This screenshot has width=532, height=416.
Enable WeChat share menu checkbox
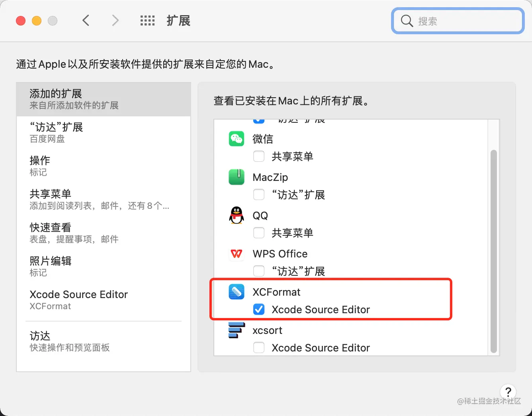click(x=259, y=156)
